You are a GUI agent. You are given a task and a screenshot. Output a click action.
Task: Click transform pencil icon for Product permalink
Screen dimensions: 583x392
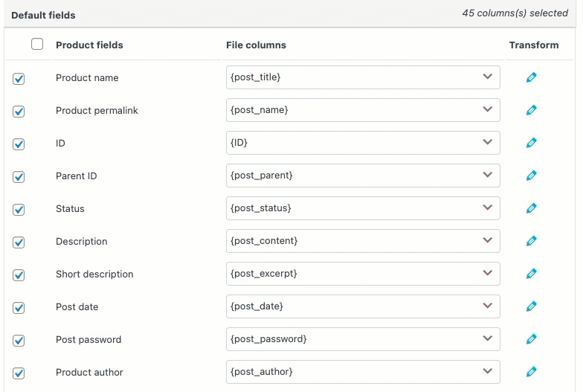click(x=531, y=110)
